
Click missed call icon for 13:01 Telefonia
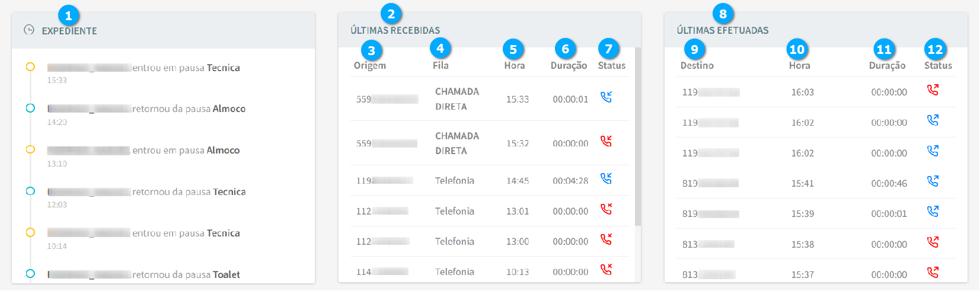(x=606, y=209)
